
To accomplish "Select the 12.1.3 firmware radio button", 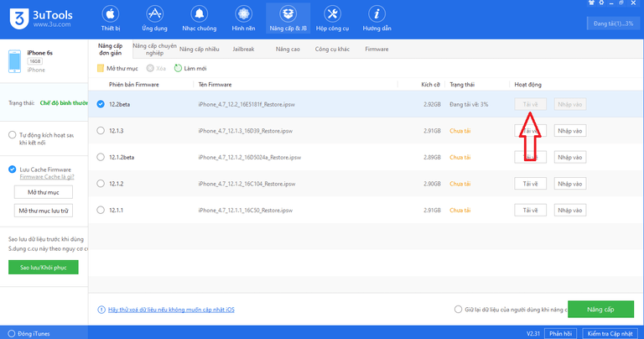I will click(x=101, y=131).
